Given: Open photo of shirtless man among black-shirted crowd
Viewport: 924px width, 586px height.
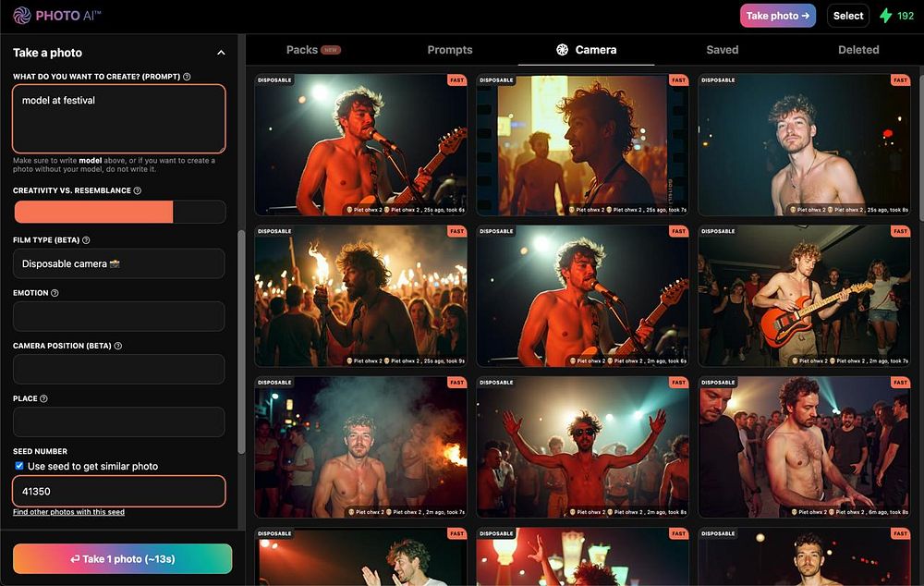Looking at the screenshot, I should pyautogui.click(x=805, y=447).
